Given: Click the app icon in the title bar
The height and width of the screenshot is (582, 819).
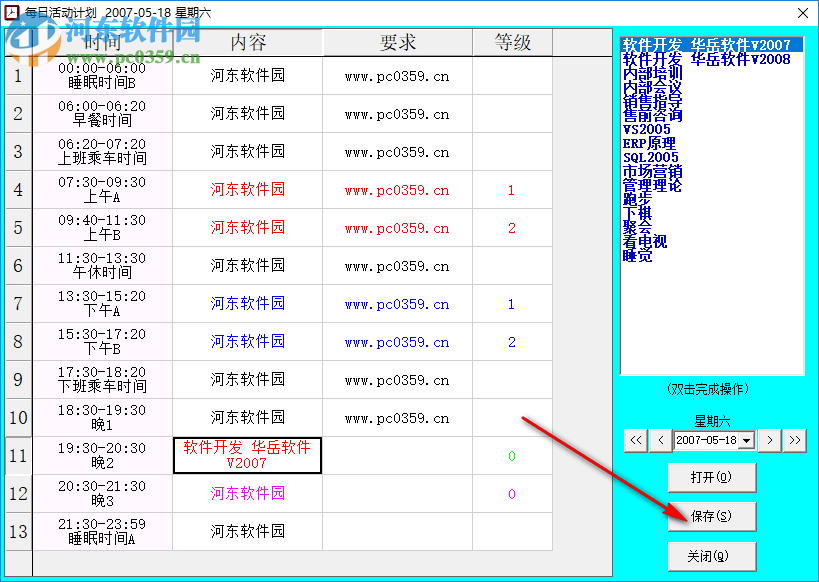Looking at the screenshot, I should click(x=11, y=13).
